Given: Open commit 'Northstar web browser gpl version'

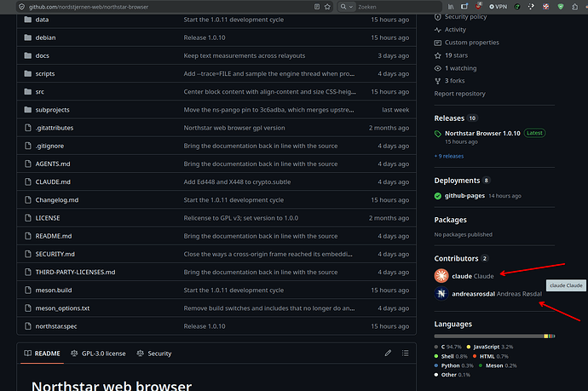Looking at the screenshot, I should click(x=234, y=128).
